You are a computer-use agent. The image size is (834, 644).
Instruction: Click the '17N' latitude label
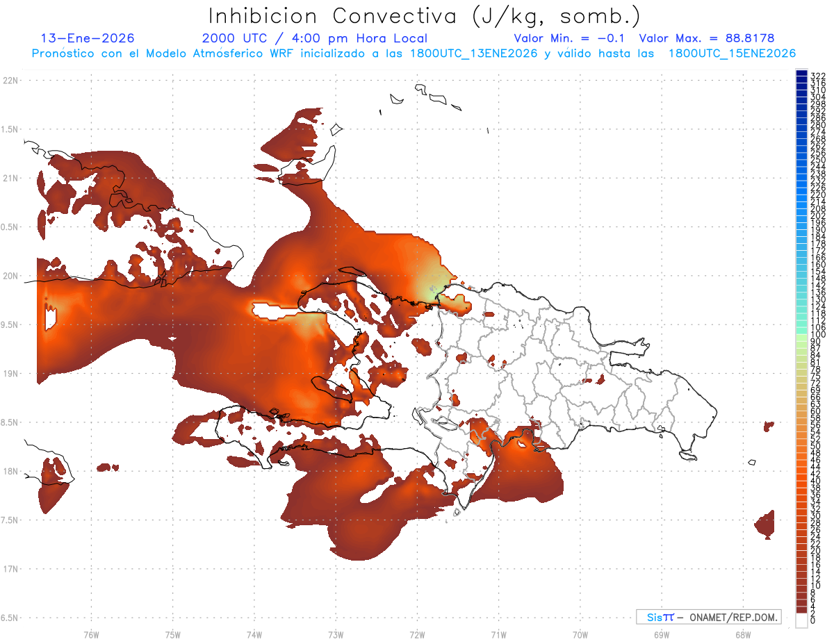pos(10,569)
